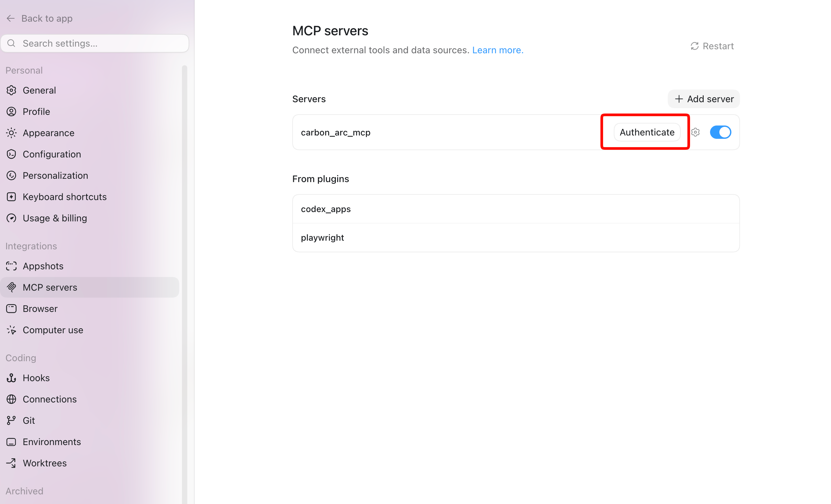Click the Authenticate button

tap(647, 132)
